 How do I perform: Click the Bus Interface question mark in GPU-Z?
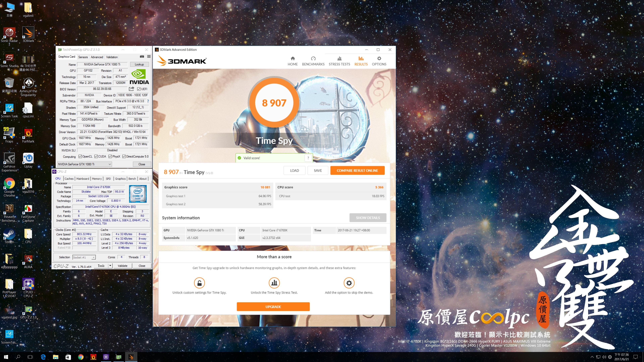click(148, 101)
